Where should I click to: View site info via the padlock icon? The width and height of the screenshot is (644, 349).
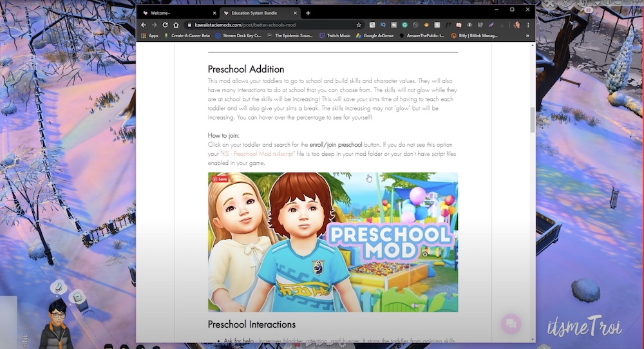click(189, 25)
